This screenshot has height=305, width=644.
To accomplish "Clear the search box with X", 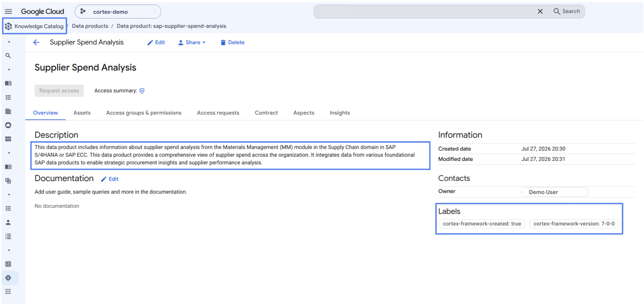I will point(540,11).
